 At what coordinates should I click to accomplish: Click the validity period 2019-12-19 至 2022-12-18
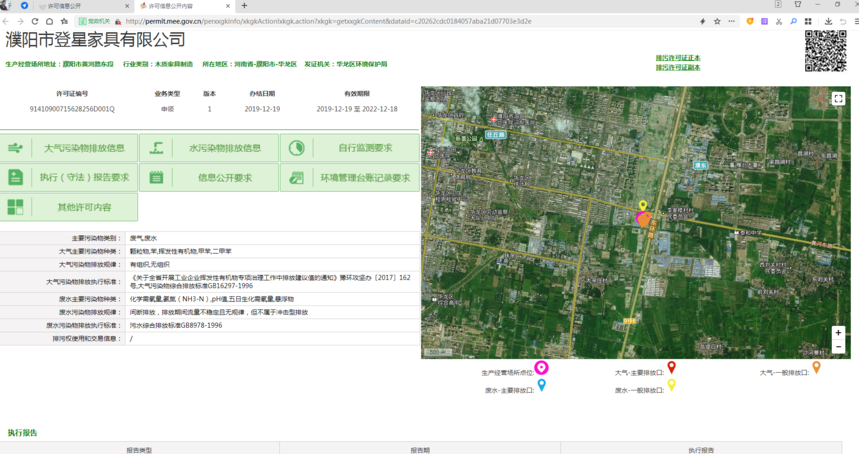click(x=357, y=109)
